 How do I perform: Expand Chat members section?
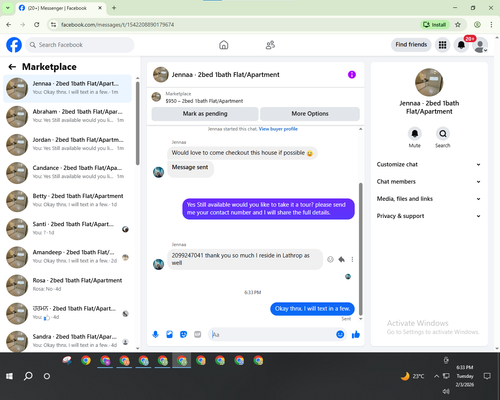point(429,182)
